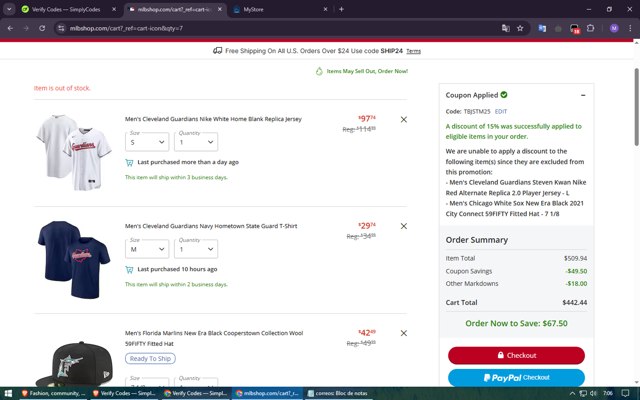Click the translate extension icon in toolbar

tap(542, 28)
